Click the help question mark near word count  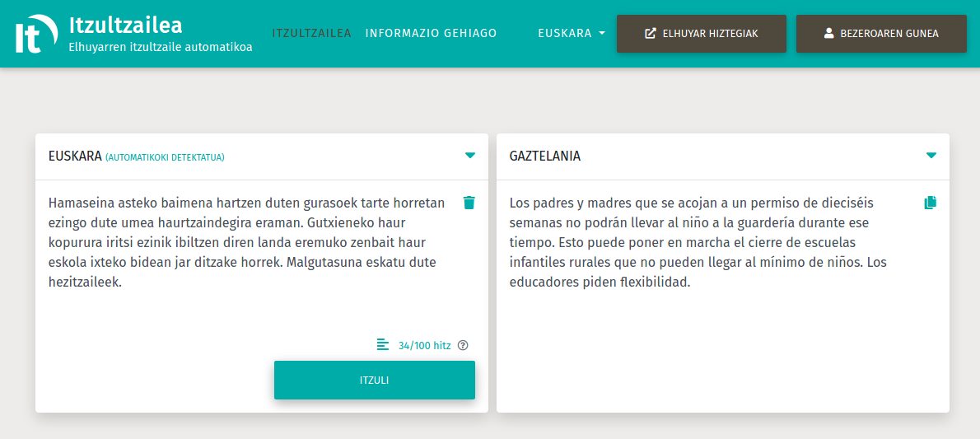[463, 345]
